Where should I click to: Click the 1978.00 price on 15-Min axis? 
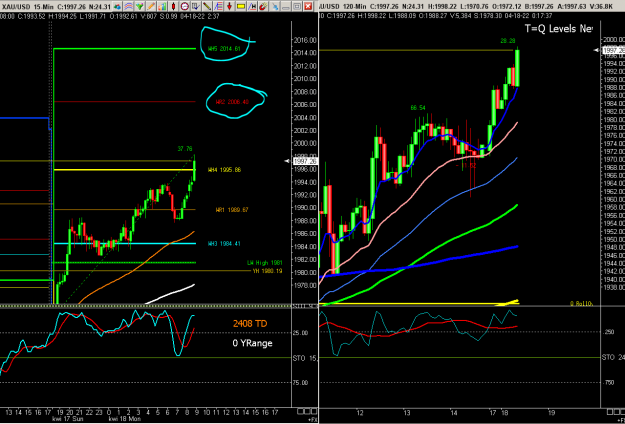[305, 285]
